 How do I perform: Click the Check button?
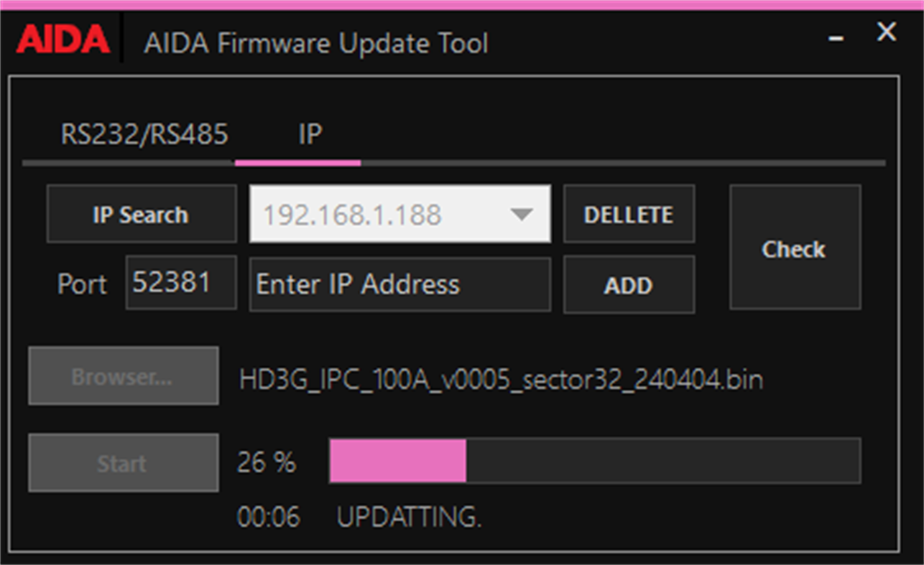coord(794,247)
